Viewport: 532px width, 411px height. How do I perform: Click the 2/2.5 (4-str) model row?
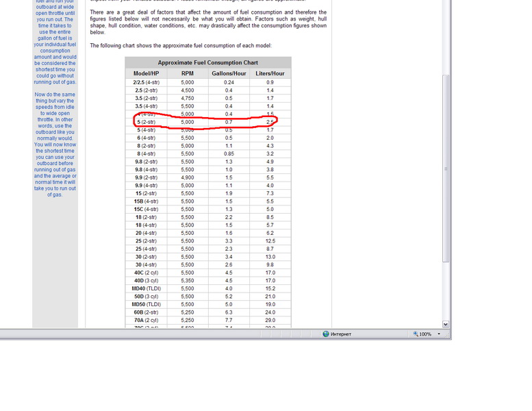(x=146, y=82)
